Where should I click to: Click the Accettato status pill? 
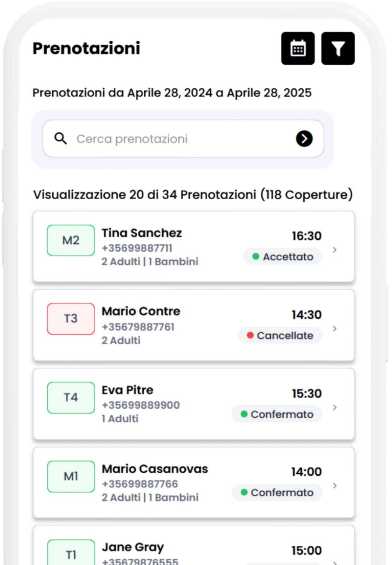click(x=283, y=257)
